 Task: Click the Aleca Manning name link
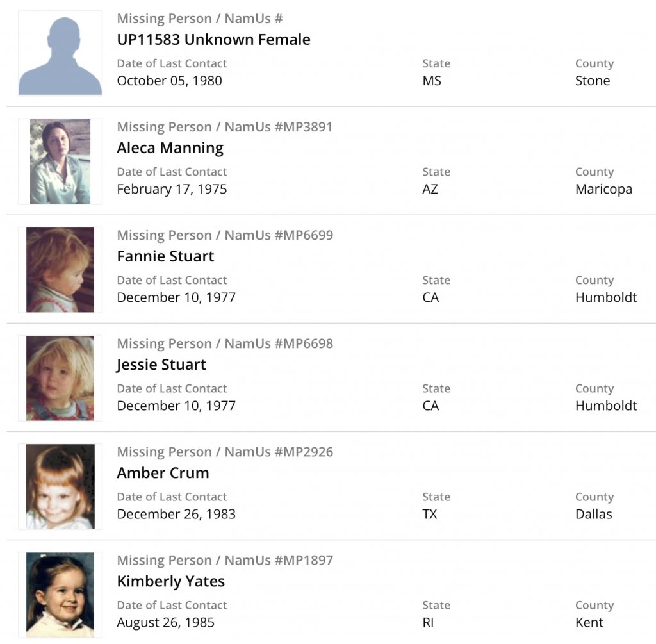[170, 148]
